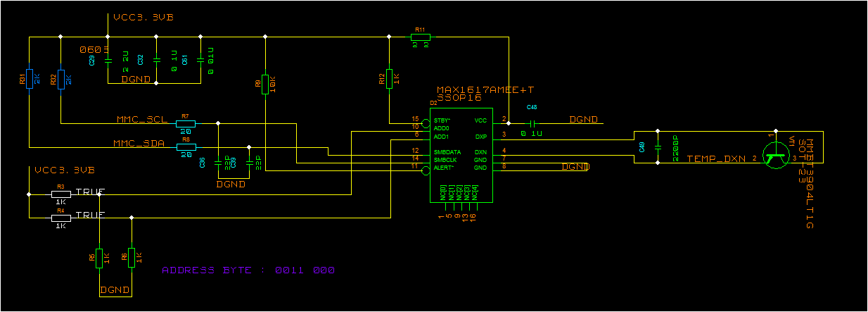Click the DGND label below R5 and R6
The image size is (868, 312).
(115, 289)
